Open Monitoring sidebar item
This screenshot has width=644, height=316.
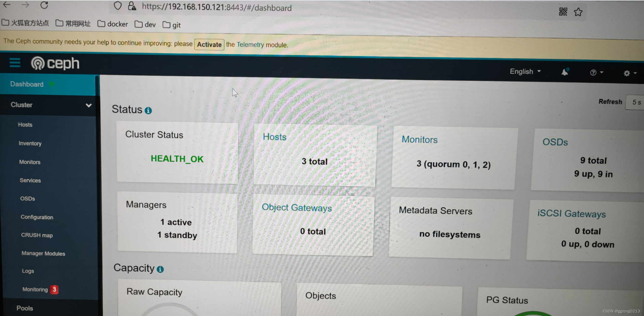(35, 289)
